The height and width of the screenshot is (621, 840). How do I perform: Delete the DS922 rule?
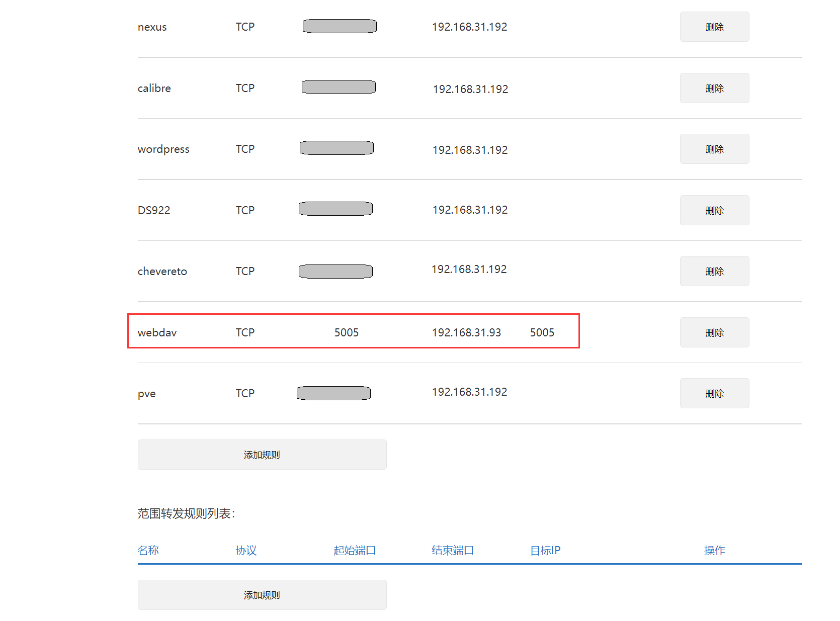[714, 211]
